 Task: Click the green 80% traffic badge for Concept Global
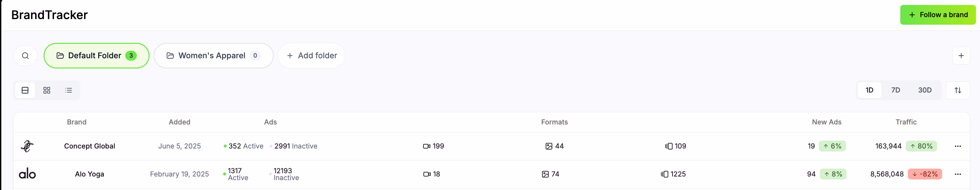(922, 146)
